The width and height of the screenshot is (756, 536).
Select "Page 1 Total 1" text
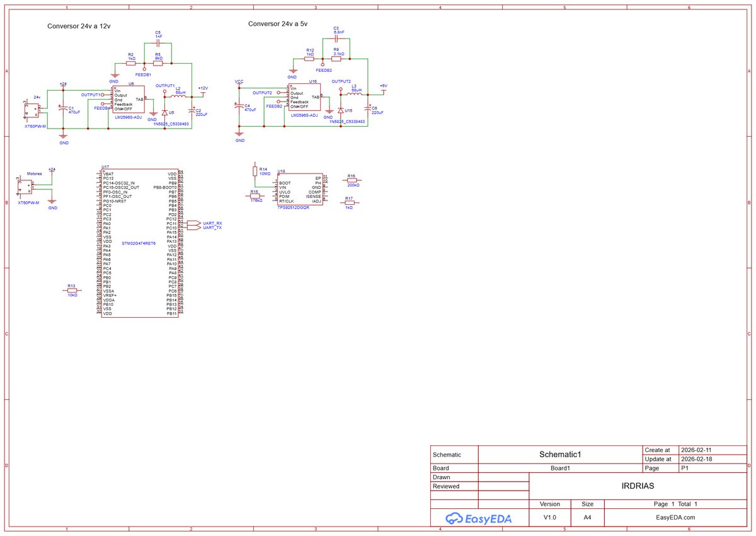click(675, 504)
